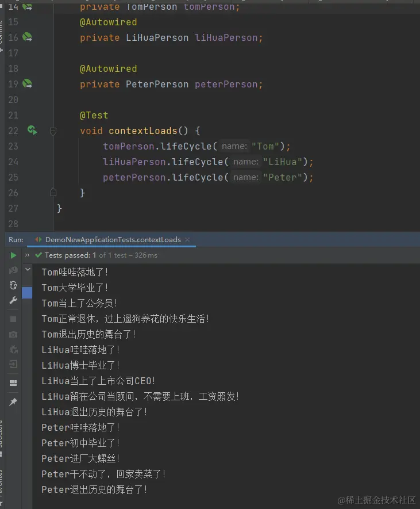Click output line LiHua博士毕业了!
Viewport: 420px width, 509px height.
(x=80, y=366)
